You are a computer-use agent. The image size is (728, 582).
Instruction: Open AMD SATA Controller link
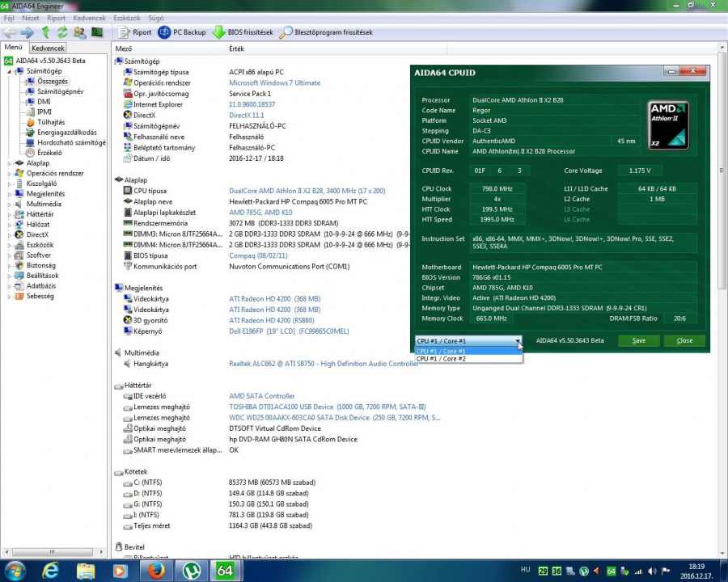coord(262,396)
